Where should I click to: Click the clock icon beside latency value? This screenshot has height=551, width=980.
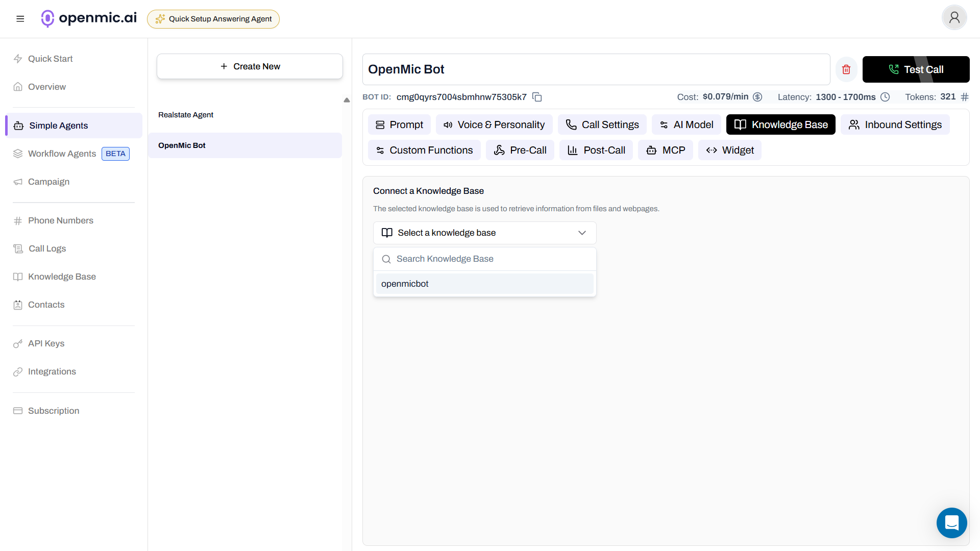(x=885, y=97)
